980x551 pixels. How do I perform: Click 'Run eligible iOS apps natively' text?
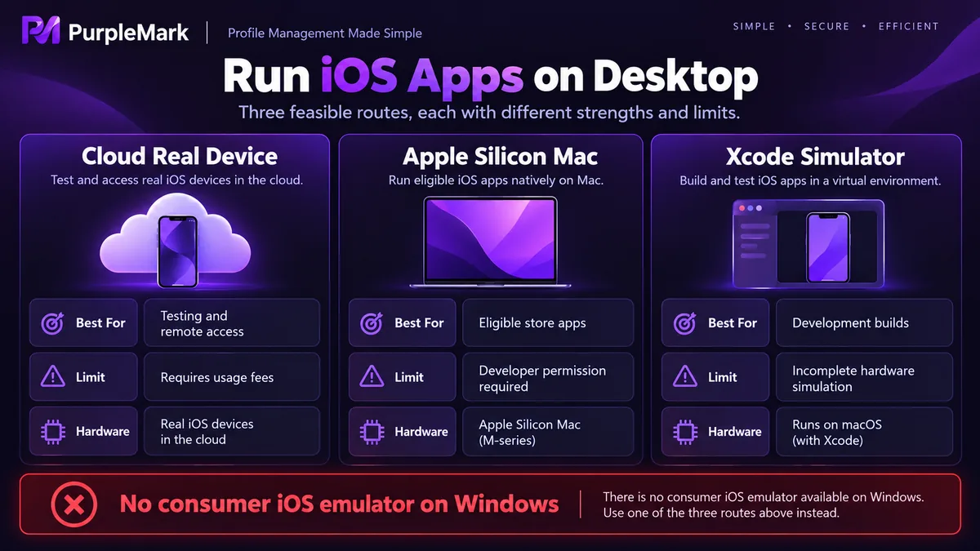[496, 180]
